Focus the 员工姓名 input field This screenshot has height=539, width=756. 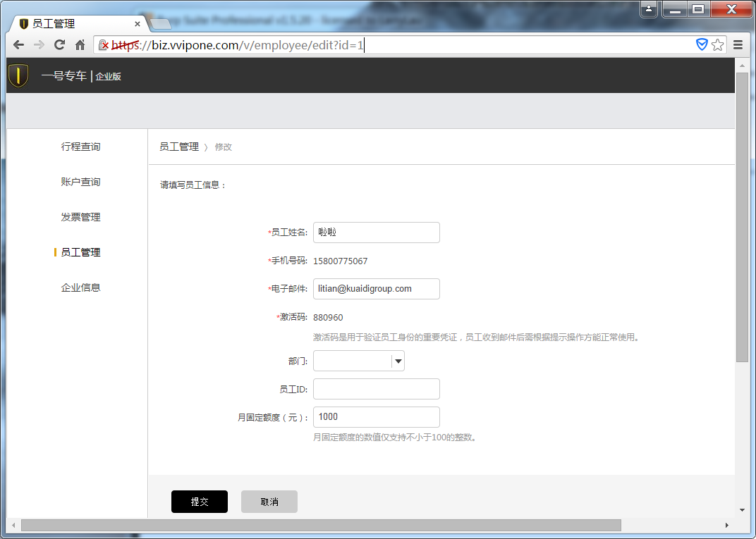click(x=376, y=233)
